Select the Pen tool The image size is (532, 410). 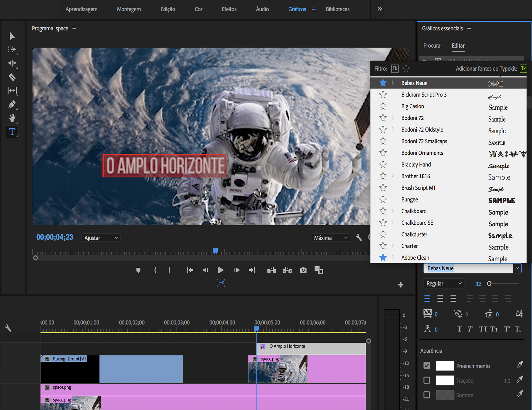[x=12, y=105]
